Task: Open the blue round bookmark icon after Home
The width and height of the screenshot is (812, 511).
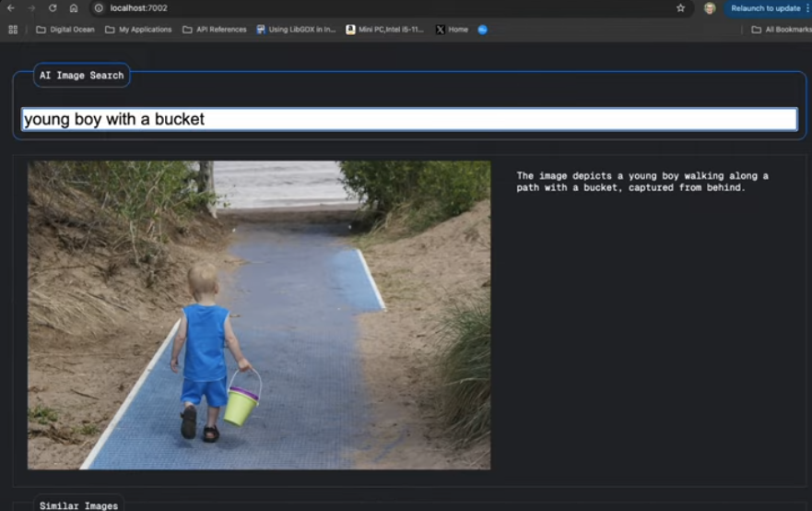Action: pos(482,30)
